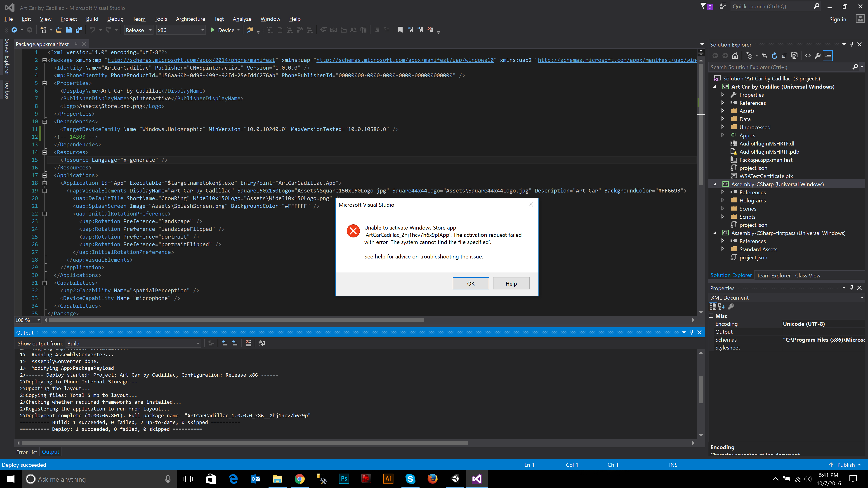Toggle word wrap in the Output window

click(x=262, y=343)
